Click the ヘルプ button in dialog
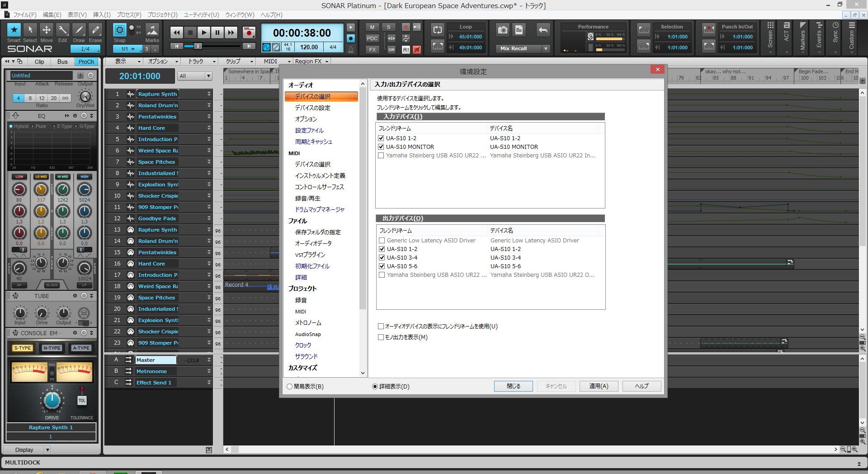868x474 pixels. click(642, 386)
